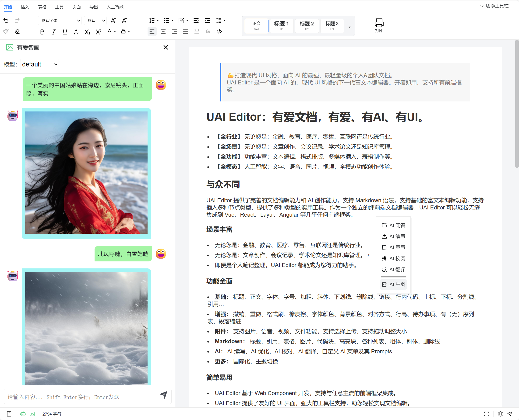
Task: Select the eraser clear-format icon
Action: (x=17, y=32)
